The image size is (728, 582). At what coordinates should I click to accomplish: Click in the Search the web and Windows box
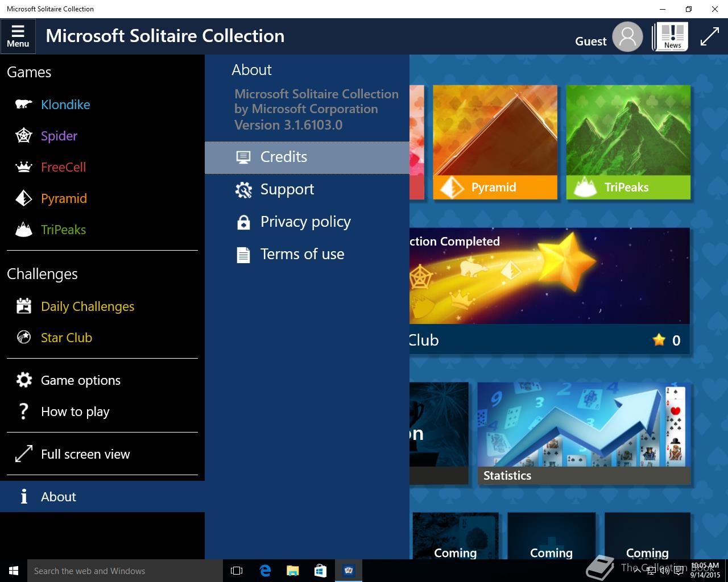[x=125, y=571]
